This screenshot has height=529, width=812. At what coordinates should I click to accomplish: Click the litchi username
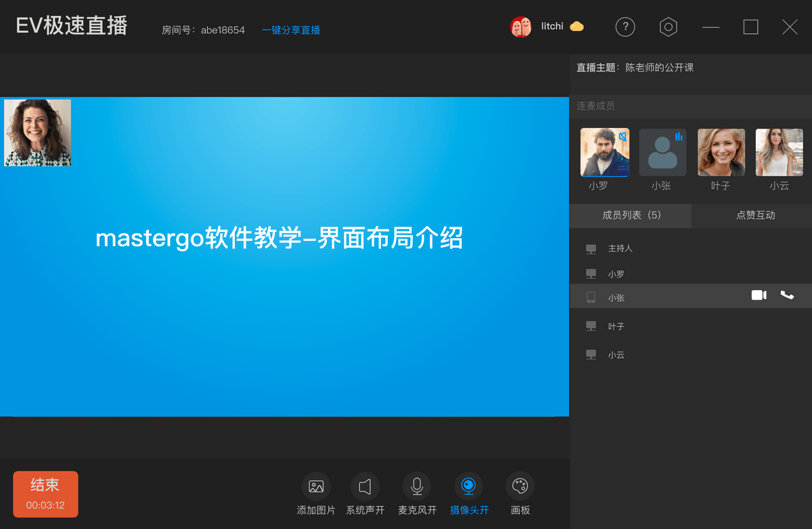tap(552, 26)
